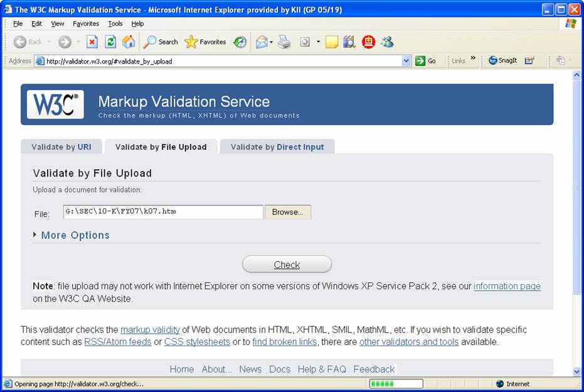Click the yellow note toolbar icon
The image size is (584, 392).
(331, 42)
